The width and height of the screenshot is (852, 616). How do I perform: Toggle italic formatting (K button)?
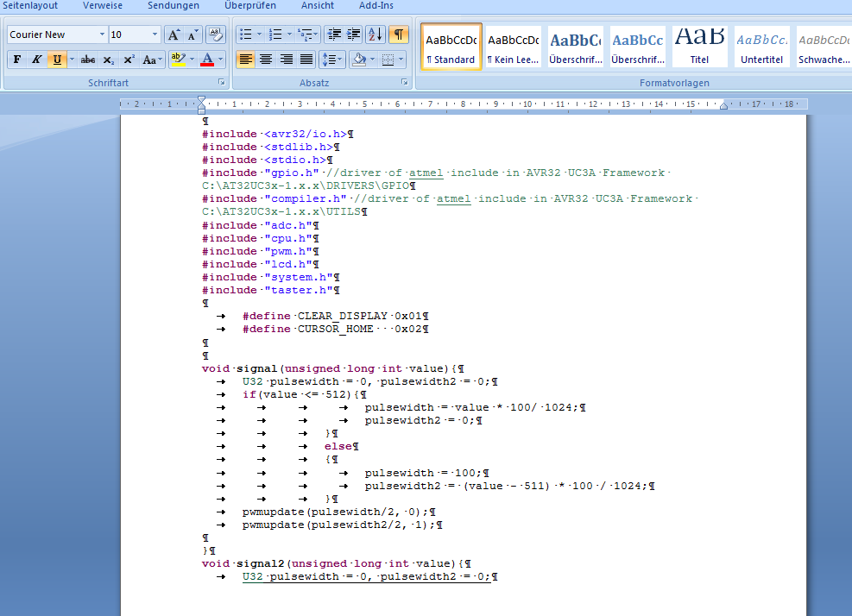36,60
